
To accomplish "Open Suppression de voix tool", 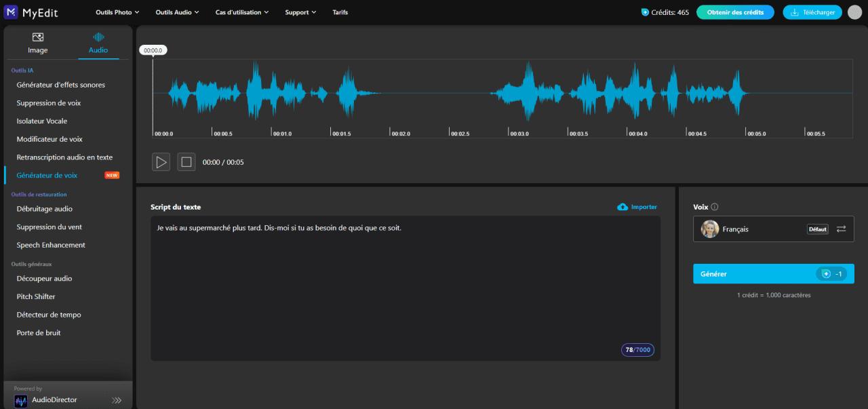I will (x=49, y=103).
